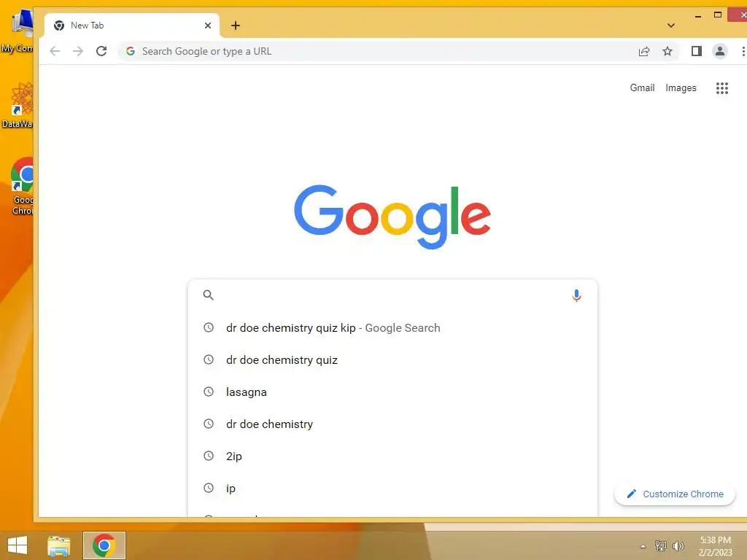Click the Google G icon in the address bar
Image resolution: width=747 pixels, height=560 pixels.
131,51
